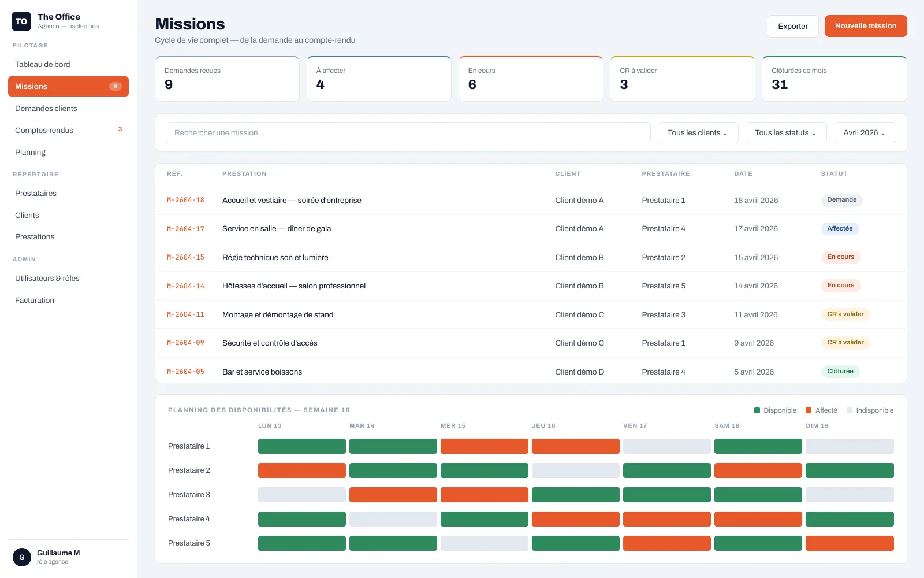Open mission reference M-2604-18
The image size is (924, 578).
pos(185,201)
